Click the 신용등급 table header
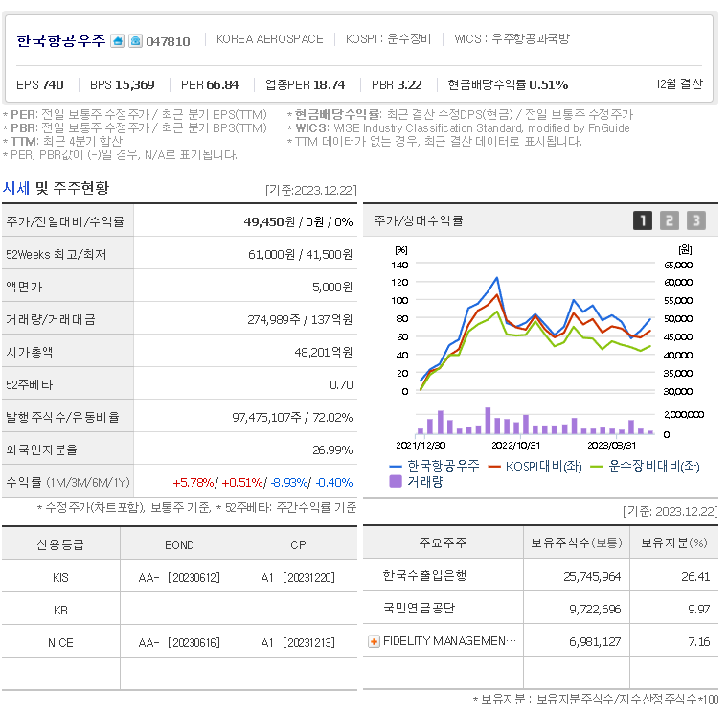728x716 pixels. pyautogui.click(x=60, y=544)
